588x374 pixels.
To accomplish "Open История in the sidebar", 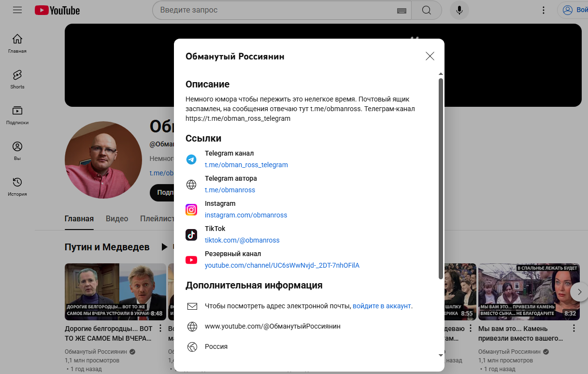I will pos(17,187).
